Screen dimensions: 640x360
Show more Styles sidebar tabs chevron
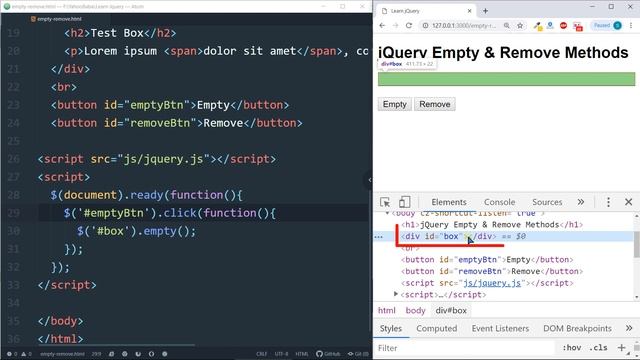tap(629, 328)
